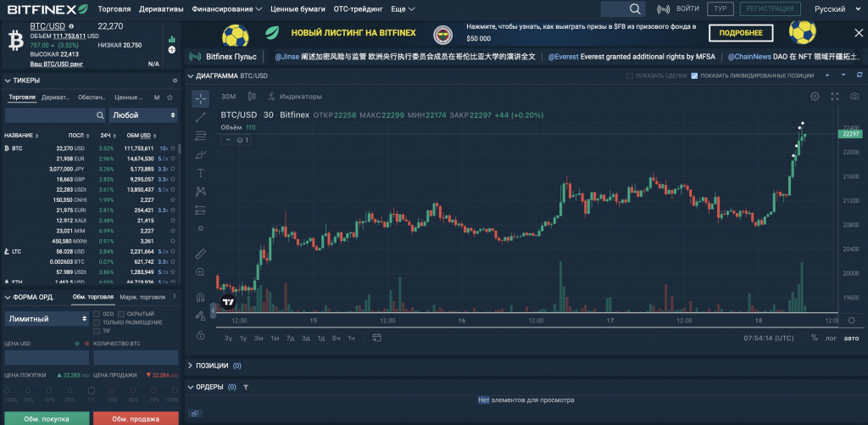The image size is (868, 425).
Task: Open the chart patterns tool
Action: click(200, 191)
